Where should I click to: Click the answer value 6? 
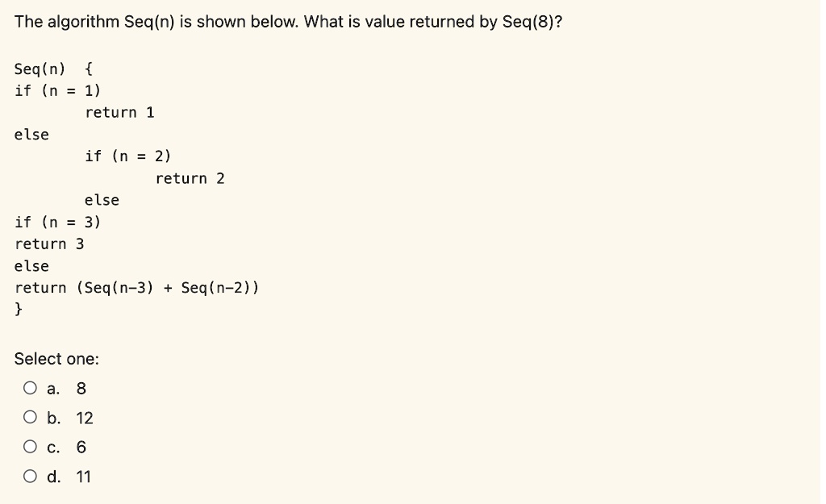click(x=81, y=448)
